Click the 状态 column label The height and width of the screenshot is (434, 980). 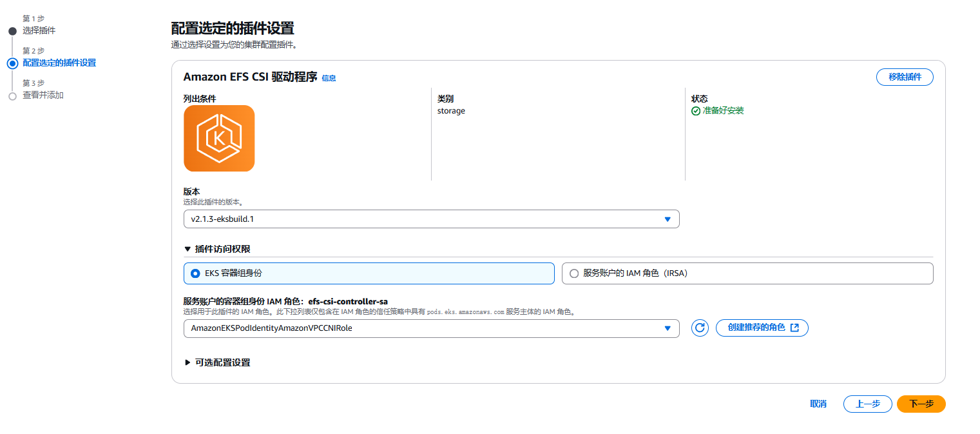coord(700,99)
